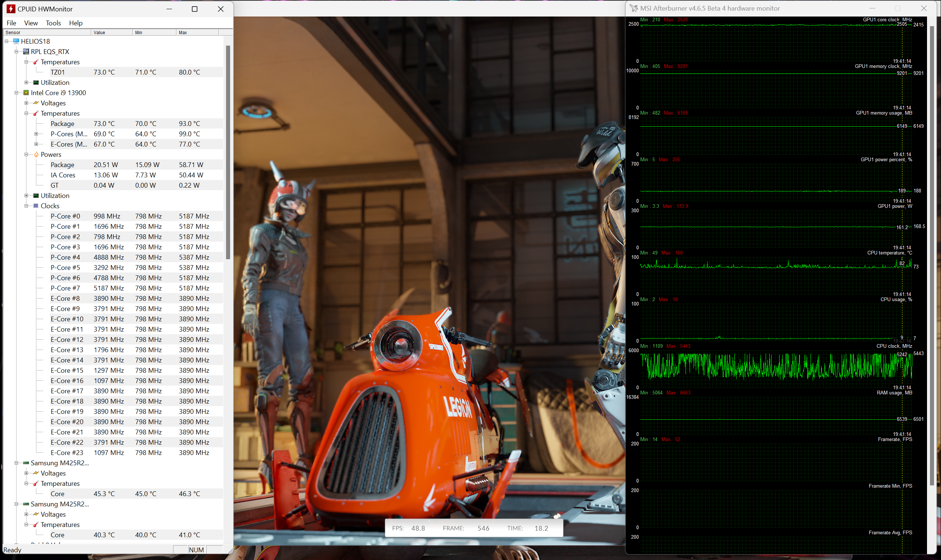Screen dimensions: 941x560
Task: Click the RPL EQS_RTX motherboard icon
Action: 26,51
